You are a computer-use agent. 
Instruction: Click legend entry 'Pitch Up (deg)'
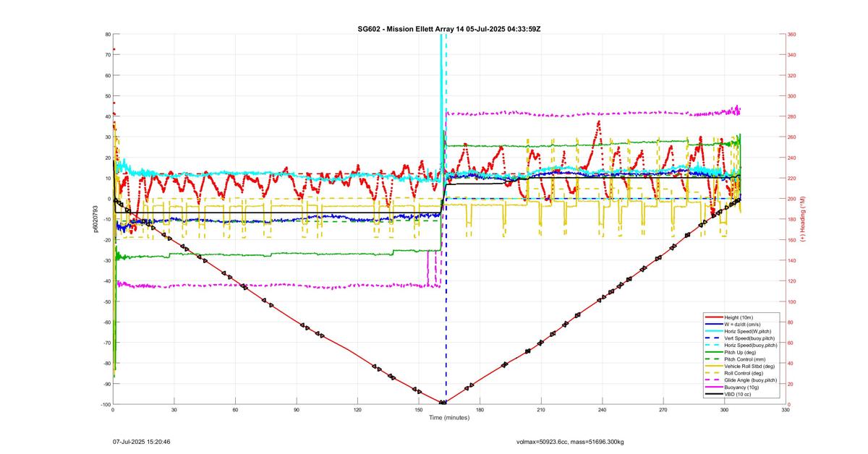[x=741, y=352]
